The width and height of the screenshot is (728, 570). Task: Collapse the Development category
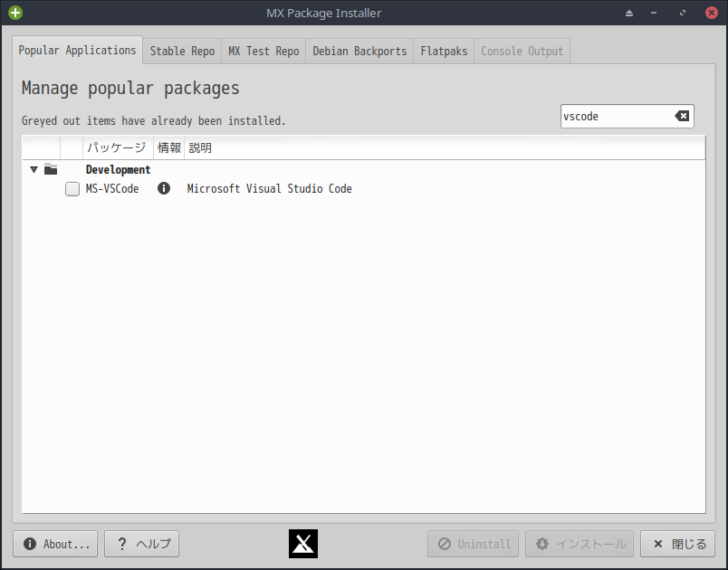(x=34, y=169)
